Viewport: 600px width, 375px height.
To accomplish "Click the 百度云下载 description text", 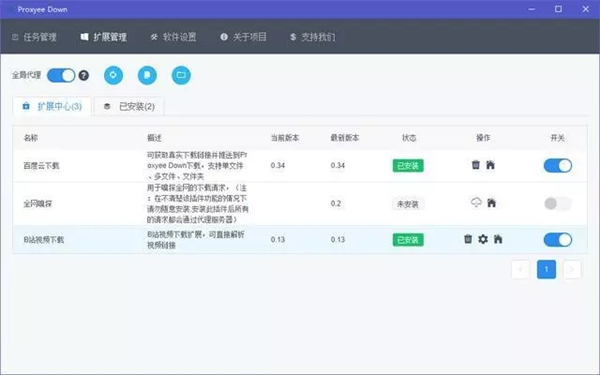I will click(x=197, y=166).
